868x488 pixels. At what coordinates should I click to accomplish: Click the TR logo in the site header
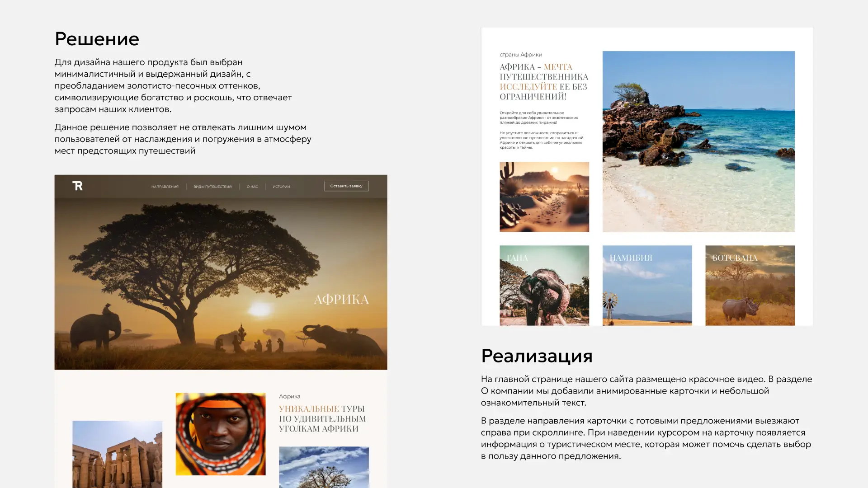77,186
